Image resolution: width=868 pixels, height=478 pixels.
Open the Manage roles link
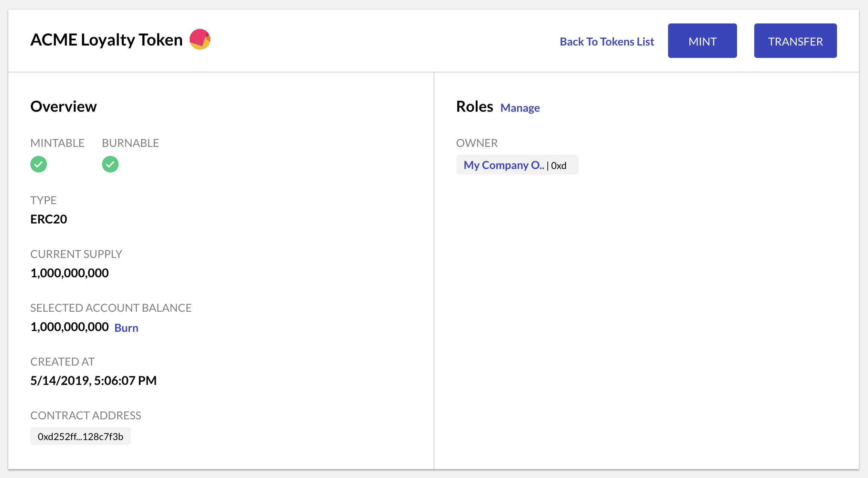coord(520,108)
